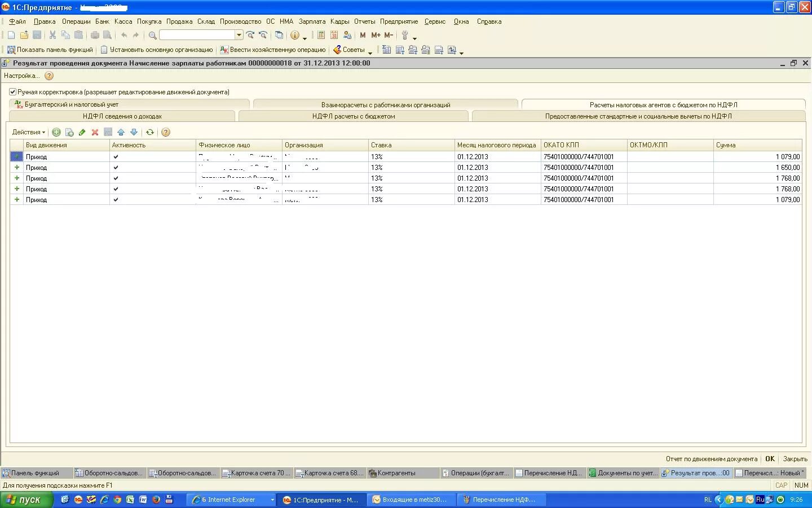Open Карточка счета 70 window tab

pos(257,473)
